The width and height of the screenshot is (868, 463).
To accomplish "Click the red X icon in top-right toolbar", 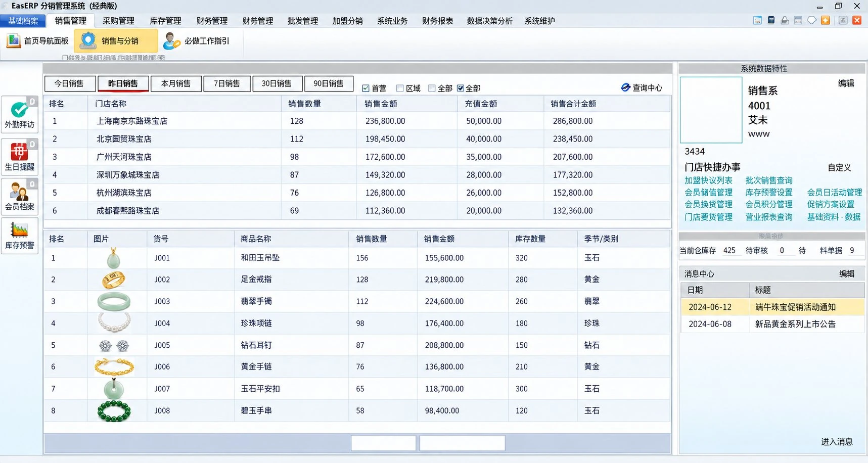I will click(857, 20).
